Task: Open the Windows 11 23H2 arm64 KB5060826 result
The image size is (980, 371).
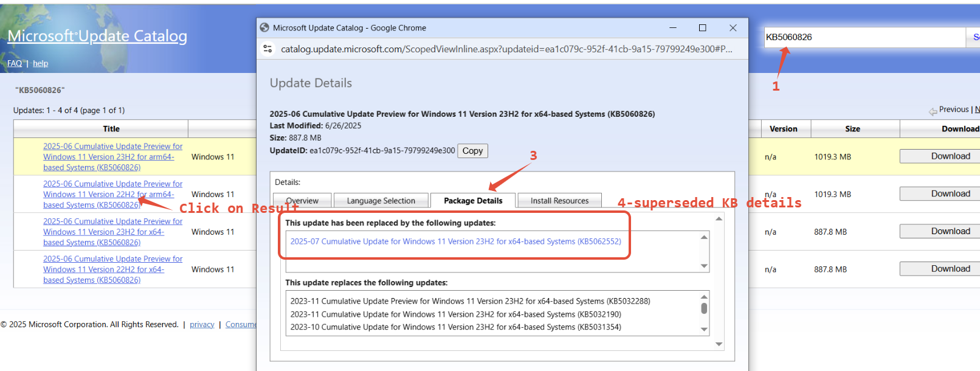Action: tap(112, 157)
